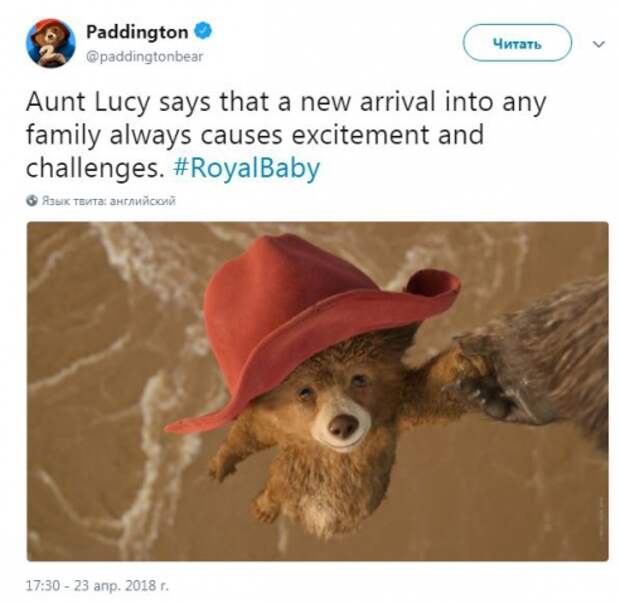
Task: Click the words Aunt Lucy in the tweet
Action: (88, 102)
